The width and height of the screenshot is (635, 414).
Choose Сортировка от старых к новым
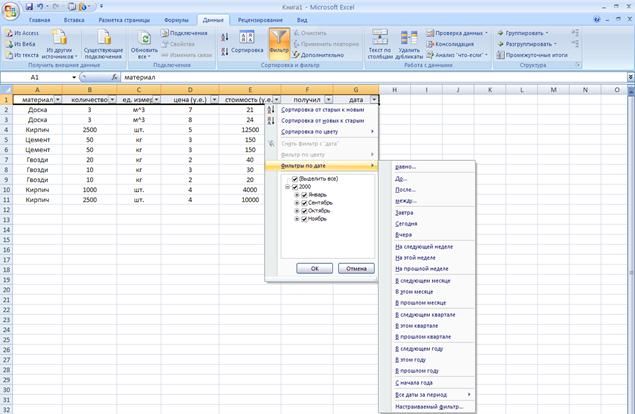click(322, 110)
